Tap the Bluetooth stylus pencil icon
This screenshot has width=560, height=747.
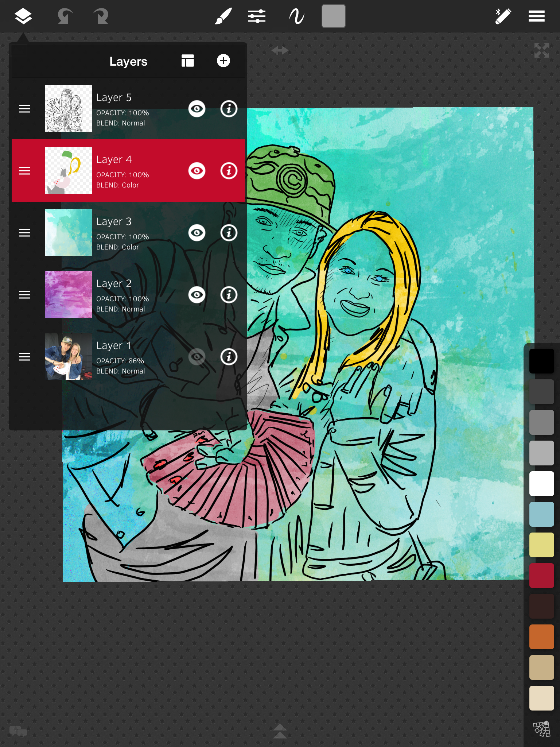pyautogui.click(x=503, y=16)
